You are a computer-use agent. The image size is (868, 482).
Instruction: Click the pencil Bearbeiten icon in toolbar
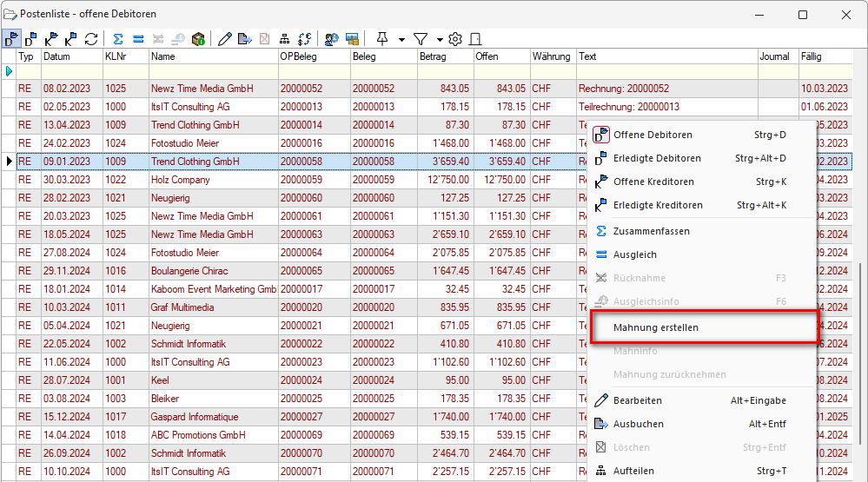point(225,39)
